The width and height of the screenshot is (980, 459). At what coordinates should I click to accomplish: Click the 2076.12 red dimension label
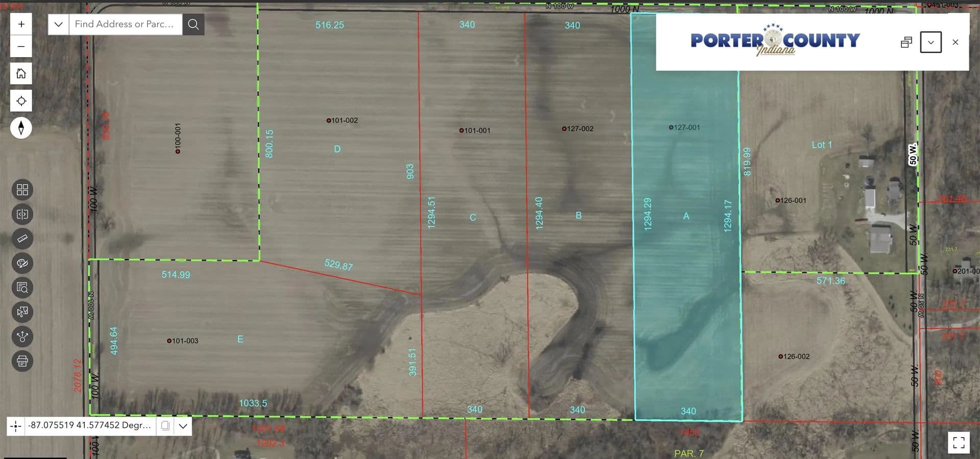pyautogui.click(x=78, y=376)
